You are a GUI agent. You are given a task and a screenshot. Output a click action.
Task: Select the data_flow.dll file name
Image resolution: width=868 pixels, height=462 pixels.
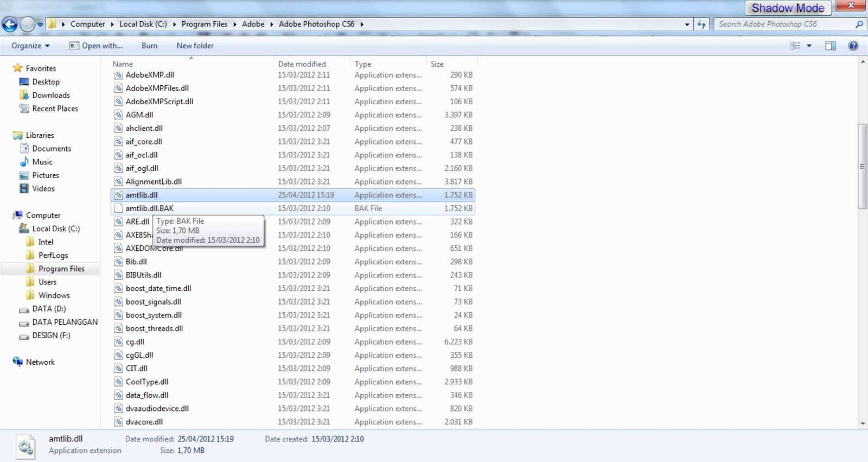(x=147, y=395)
